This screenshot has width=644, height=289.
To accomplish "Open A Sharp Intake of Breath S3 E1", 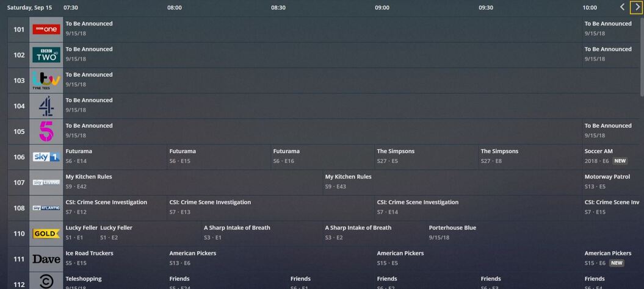I will coord(262,234).
